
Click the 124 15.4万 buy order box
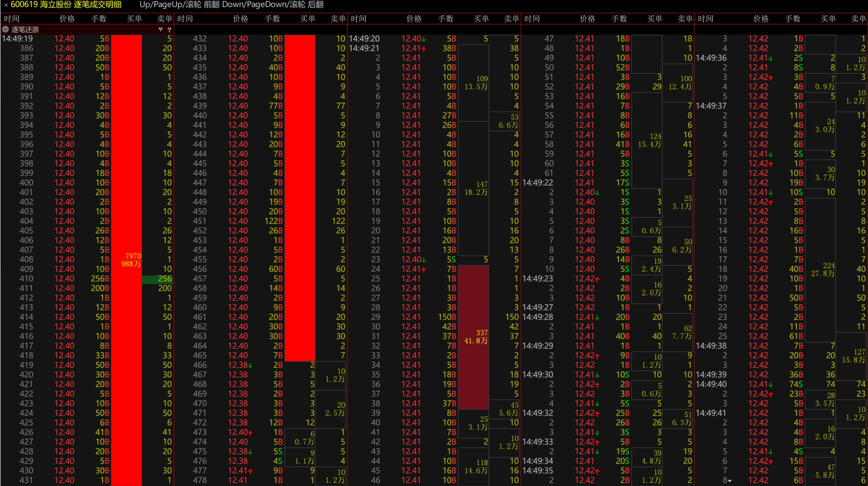[647, 140]
